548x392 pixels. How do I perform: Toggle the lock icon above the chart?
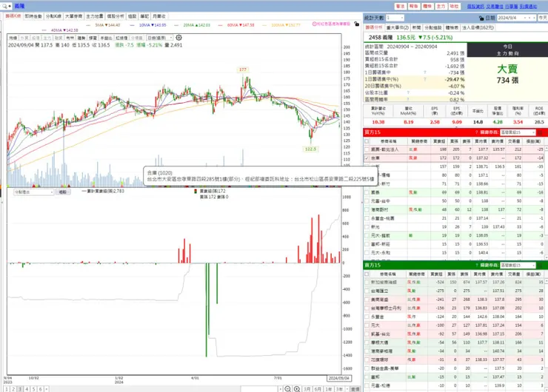coord(356,24)
